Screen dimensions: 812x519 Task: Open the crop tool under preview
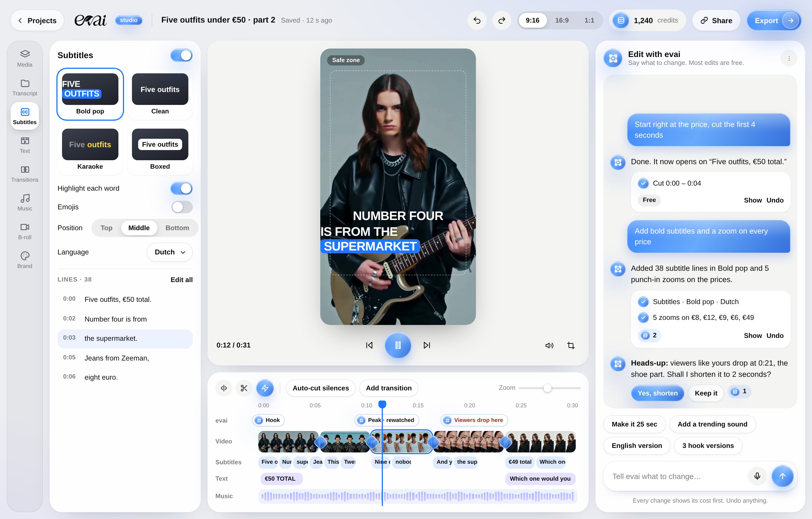tap(571, 345)
